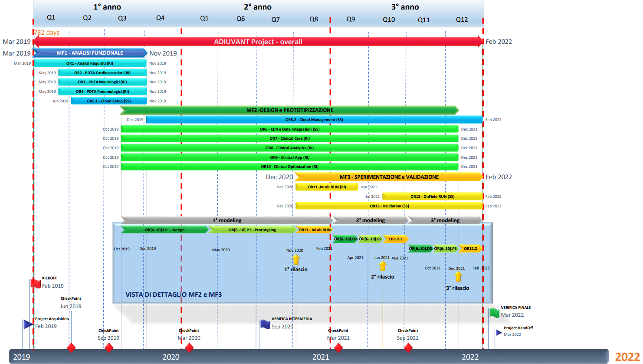Click the MF1 - ANALISI FUNZIONALE bar
This screenshot has height=364, width=643.
point(90,53)
